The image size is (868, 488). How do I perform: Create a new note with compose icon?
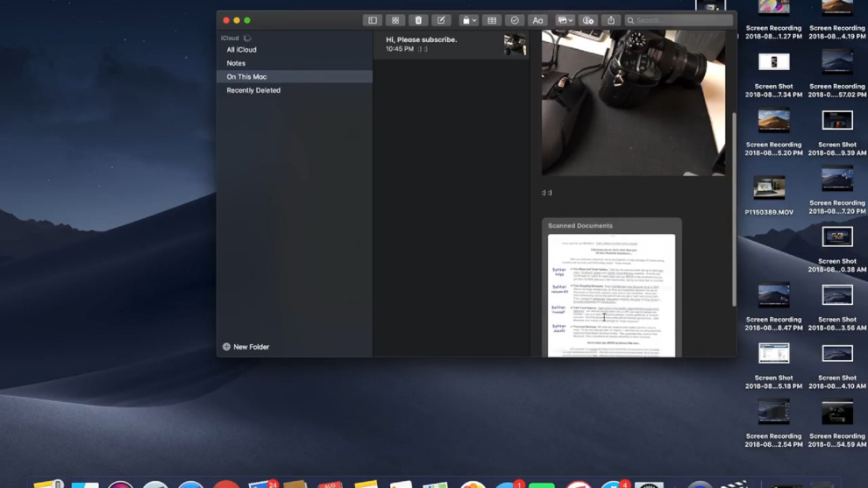[441, 20]
